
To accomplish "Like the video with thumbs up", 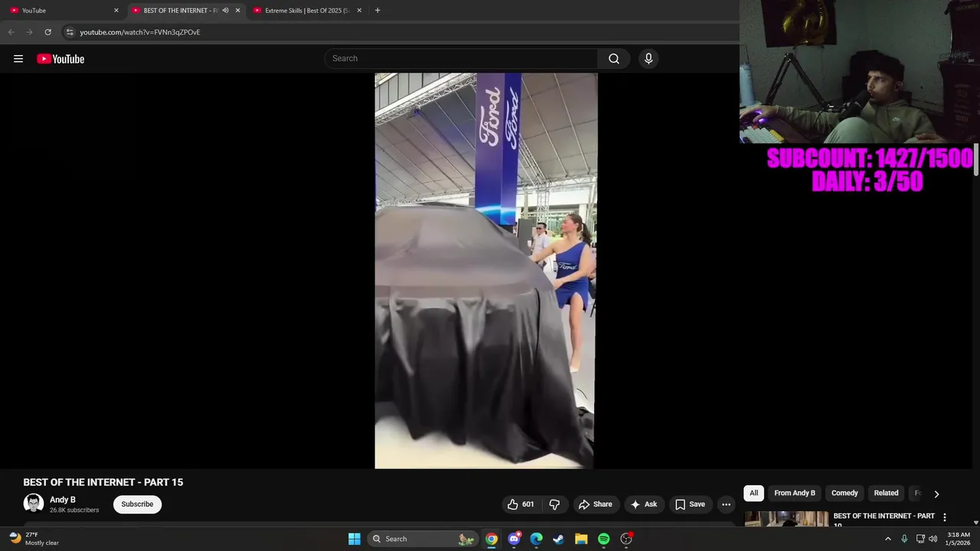I will click(521, 504).
